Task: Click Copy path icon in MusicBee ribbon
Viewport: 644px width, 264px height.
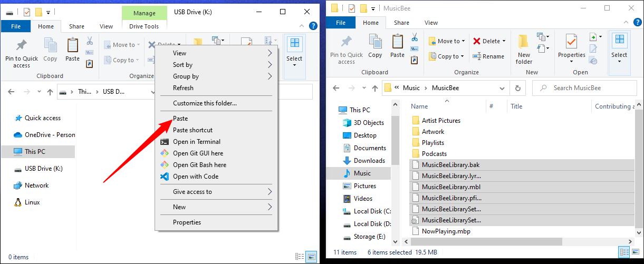Action: click(x=415, y=48)
